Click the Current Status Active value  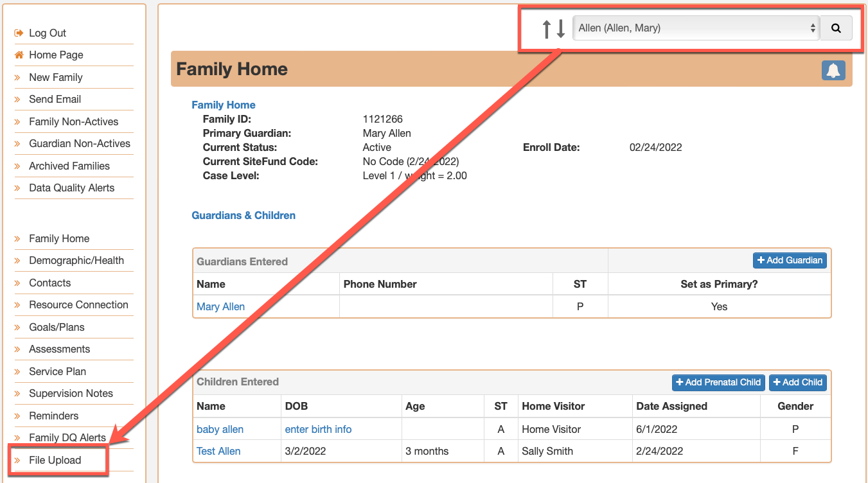(x=377, y=148)
